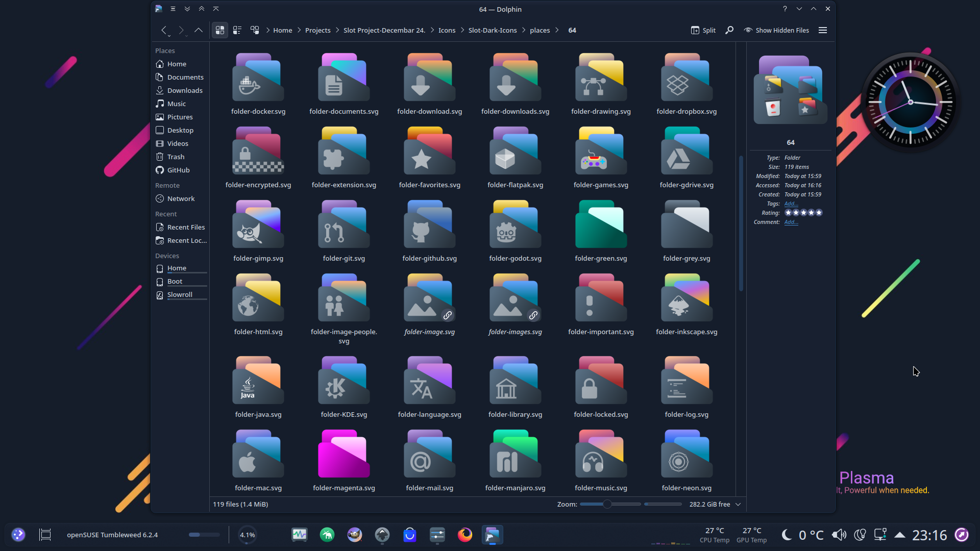Image resolution: width=980 pixels, height=551 pixels.
Task: Open the volume control in tray
Action: pos(839,535)
